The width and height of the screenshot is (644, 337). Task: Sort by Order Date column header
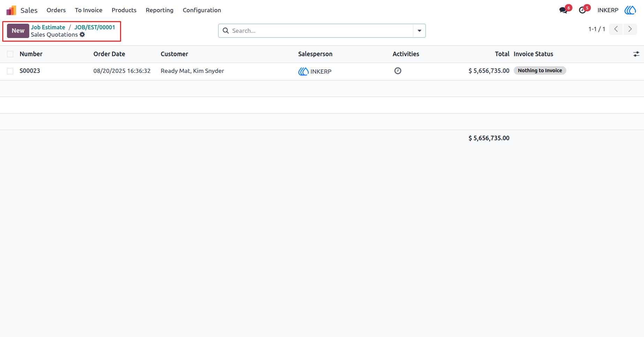tap(109, 54)
